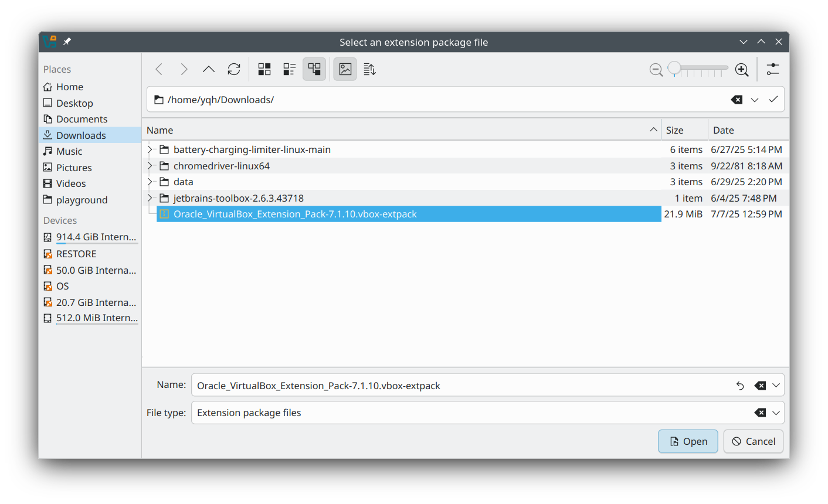Image resolution: width=828 pixels, height=504 pixels.
Task: Open the File type dropdown
Action: coord(775,413)
